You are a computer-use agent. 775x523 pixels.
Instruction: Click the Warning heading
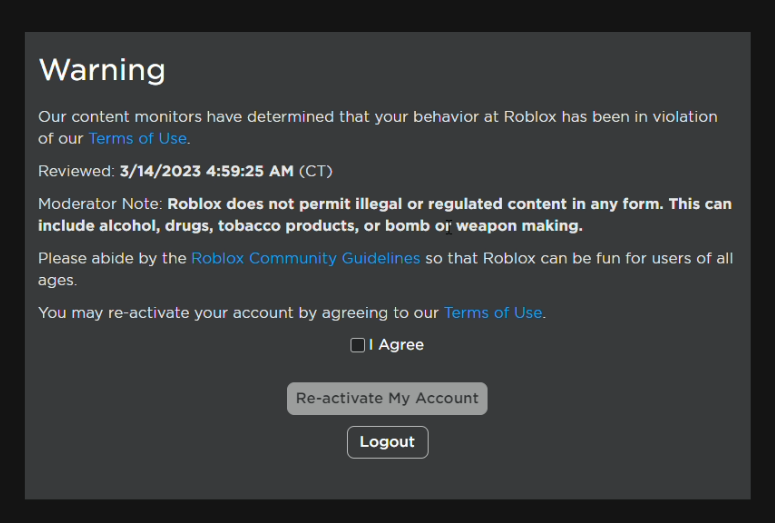coord(102,70)
